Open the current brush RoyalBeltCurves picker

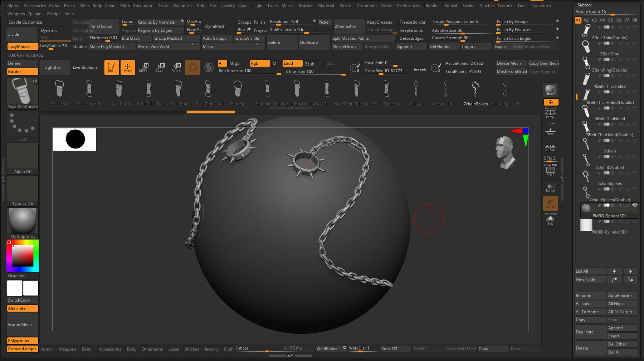(23, 94)
